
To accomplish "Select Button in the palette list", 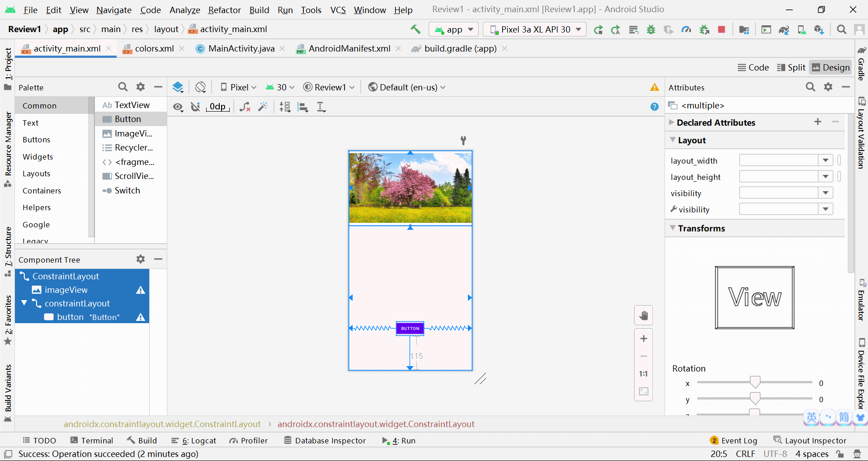I will click(128, 119).
